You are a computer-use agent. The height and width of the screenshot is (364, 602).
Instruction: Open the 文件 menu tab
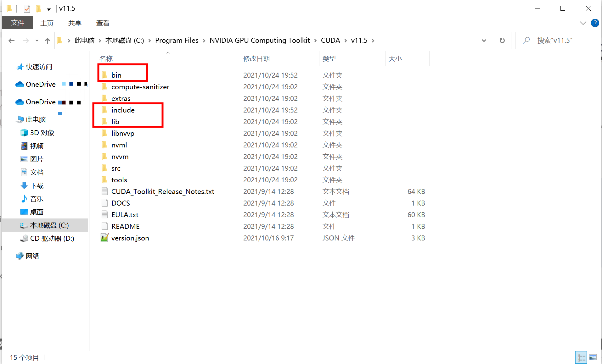coord(18,23)
